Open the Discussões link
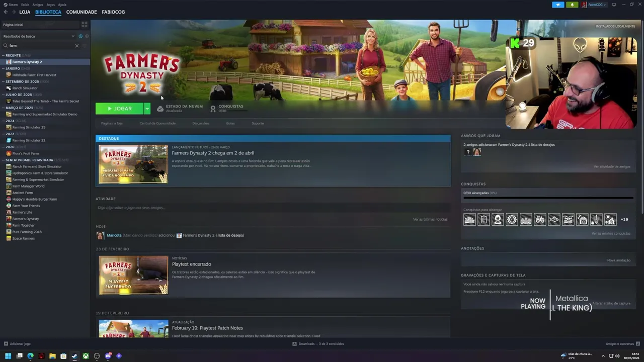This screenshot has width=644, height=362. (x=201, y=123)
